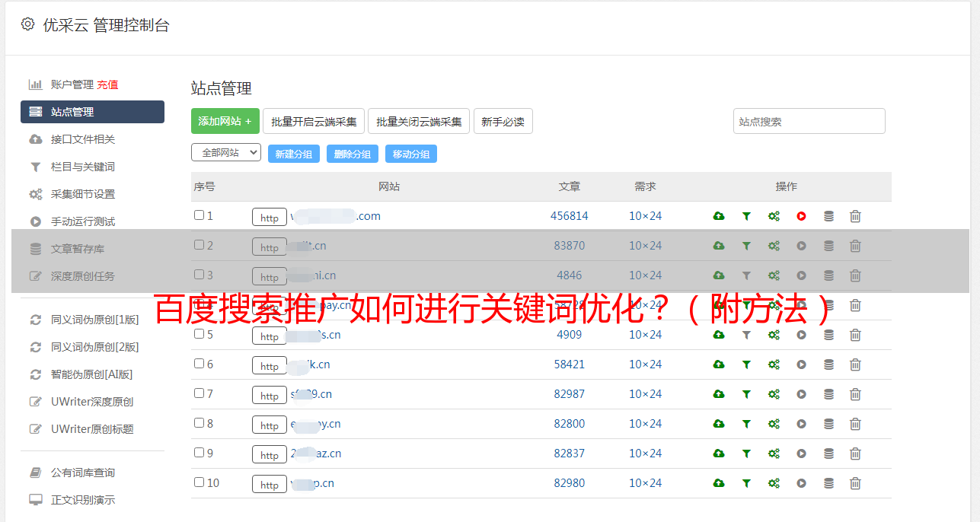Click the gear icon beside 优采云 管理控制台
Image resolution: width=980 pixels, height=522 pixels.
tap(28, 24)
